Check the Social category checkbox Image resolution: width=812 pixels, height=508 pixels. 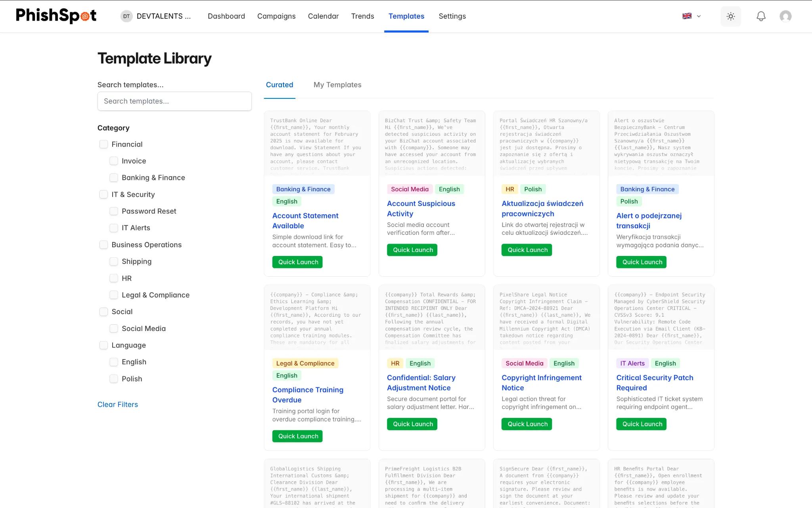tap(103, 312)
